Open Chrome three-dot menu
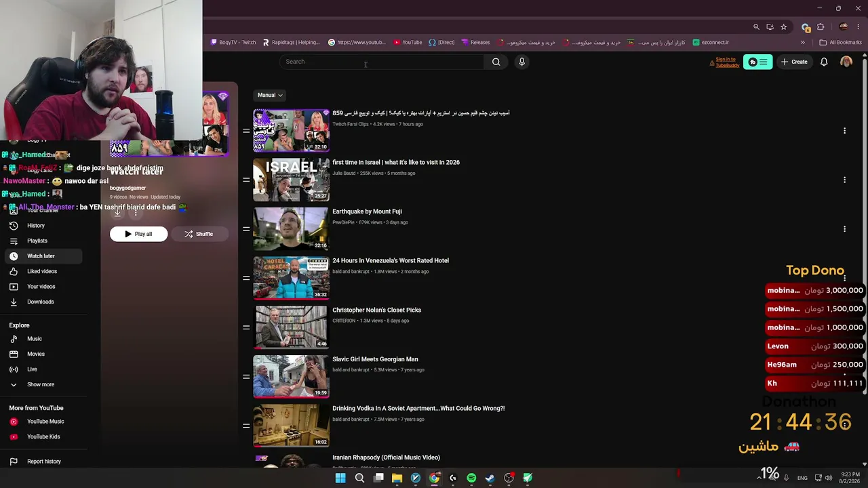Screen dimensions: 868x488 point(859,27)
